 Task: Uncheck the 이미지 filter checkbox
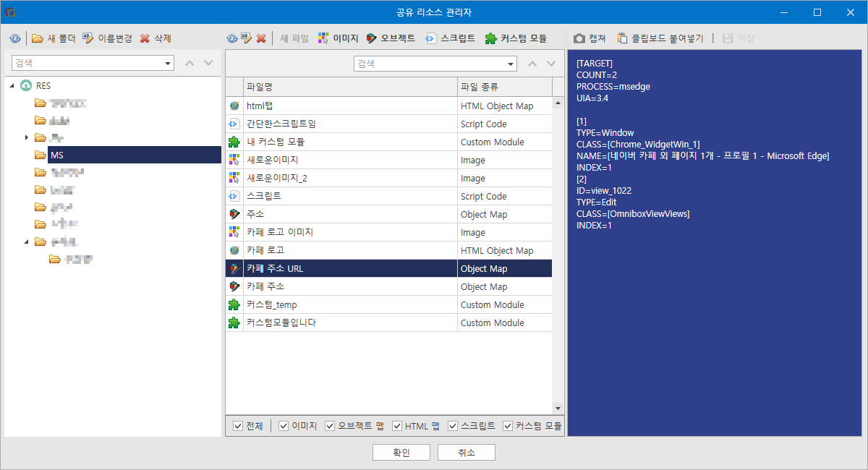[284, 426]
